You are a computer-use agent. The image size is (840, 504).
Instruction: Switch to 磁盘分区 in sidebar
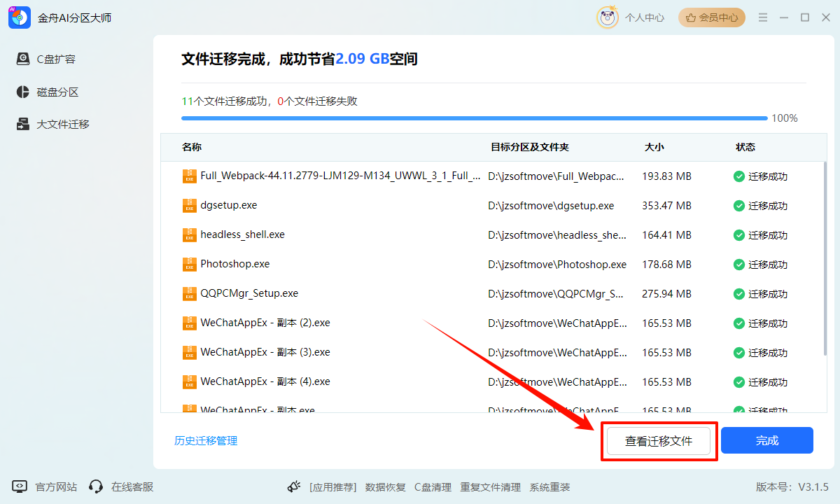tap(57, 92)
